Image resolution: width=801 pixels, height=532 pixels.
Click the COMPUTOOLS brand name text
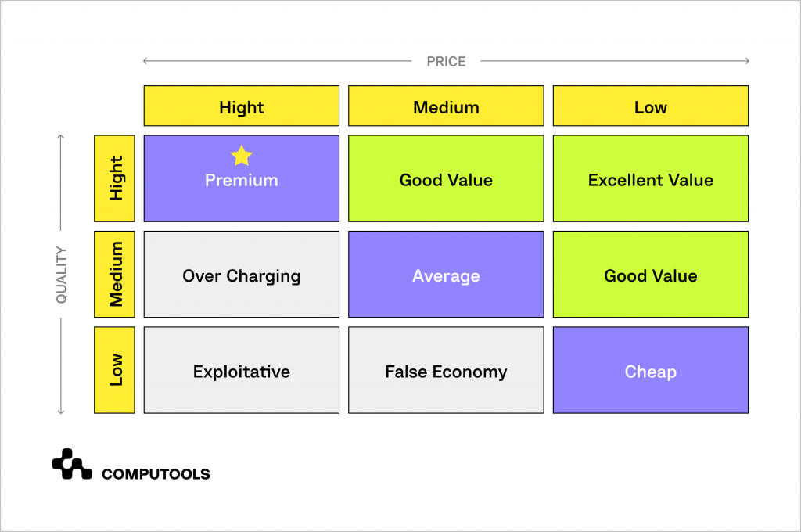156,474
